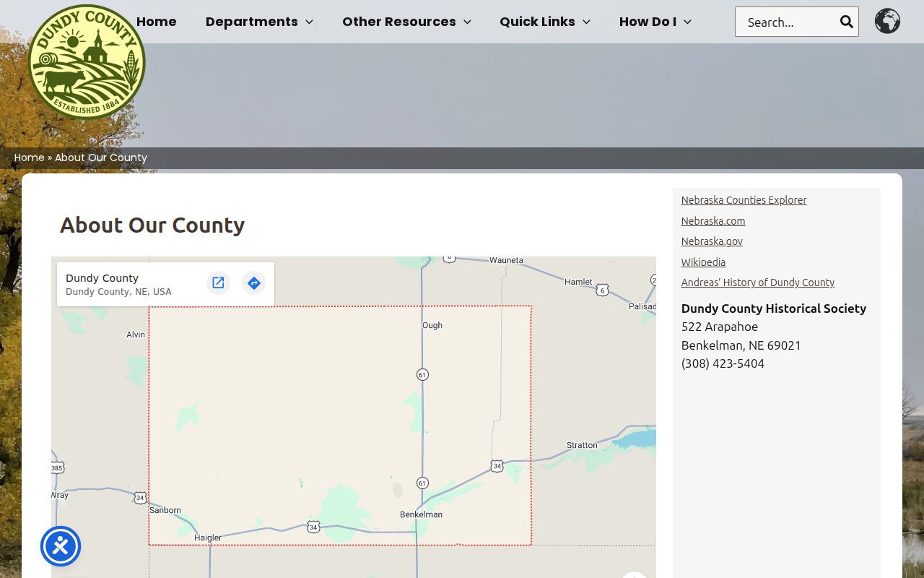Click the phone number (308) 423-5404
The image size is (924, 578).
[x=723, y=363]
